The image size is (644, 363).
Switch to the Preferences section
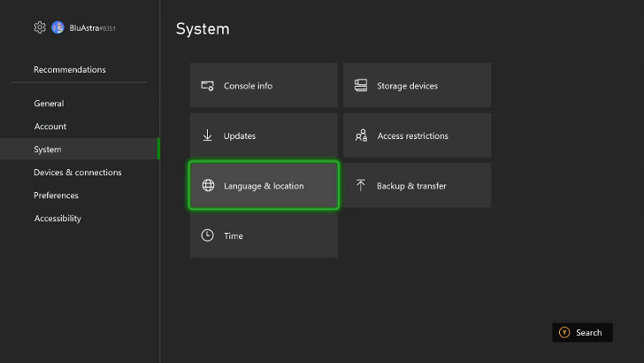point(56,196)
